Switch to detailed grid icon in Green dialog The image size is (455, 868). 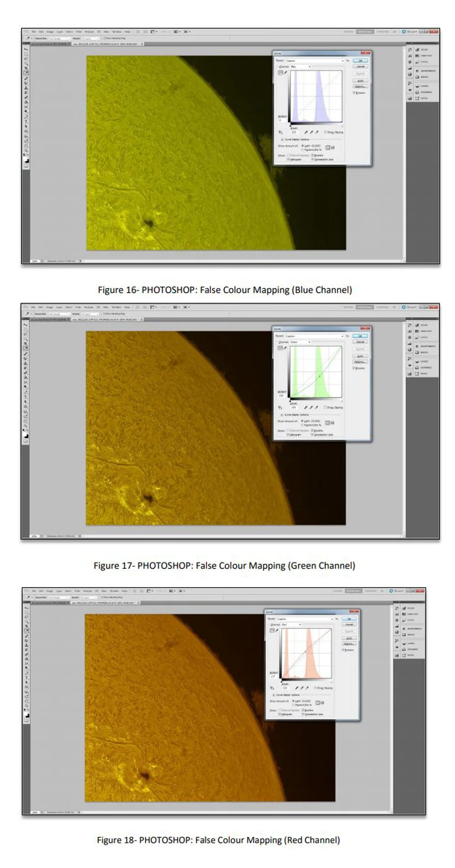(x=333, y=423)
